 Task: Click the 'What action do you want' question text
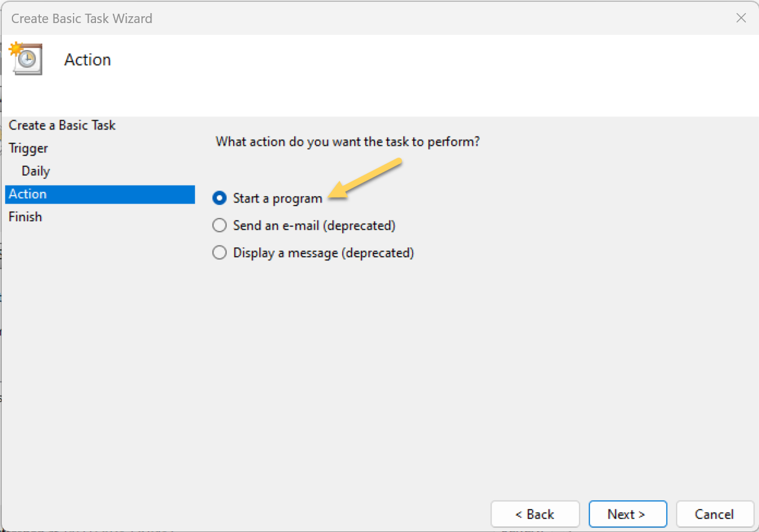(348, 142)
